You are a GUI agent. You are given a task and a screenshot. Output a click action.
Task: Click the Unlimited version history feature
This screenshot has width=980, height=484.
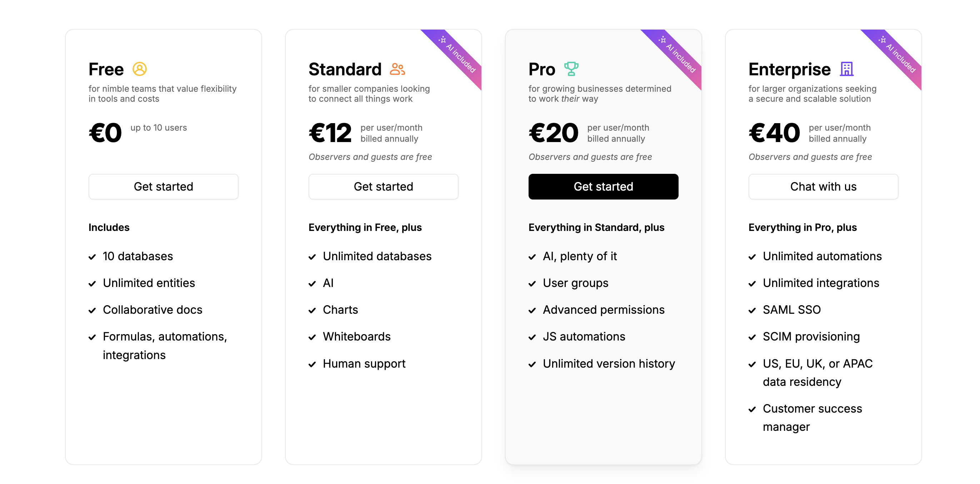(x=608, y=363)
